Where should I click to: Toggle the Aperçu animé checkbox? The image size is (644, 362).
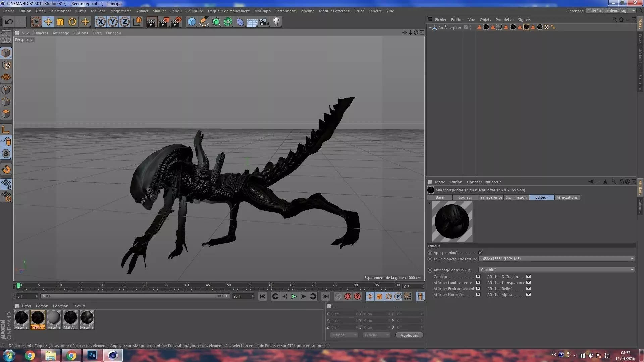point(480,253)
